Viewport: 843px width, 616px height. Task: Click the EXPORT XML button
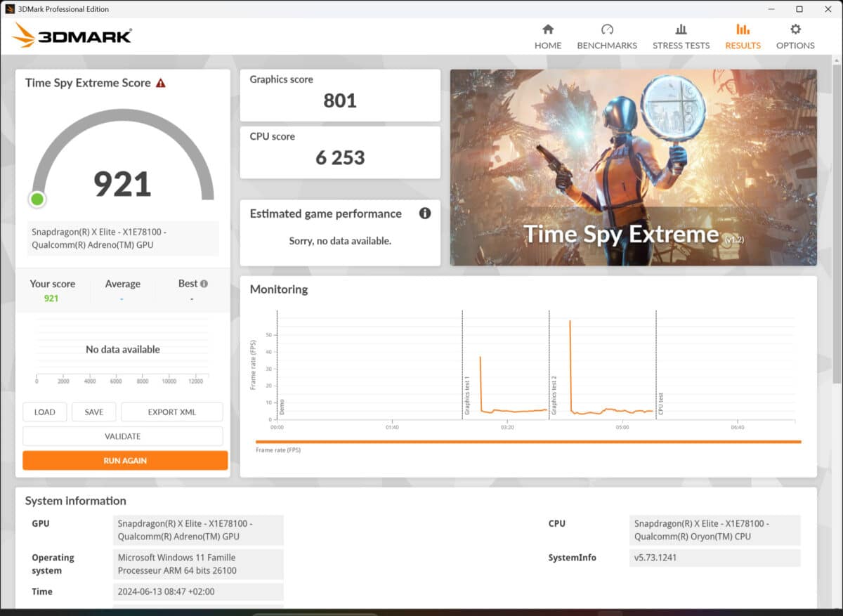pos(172,412)
